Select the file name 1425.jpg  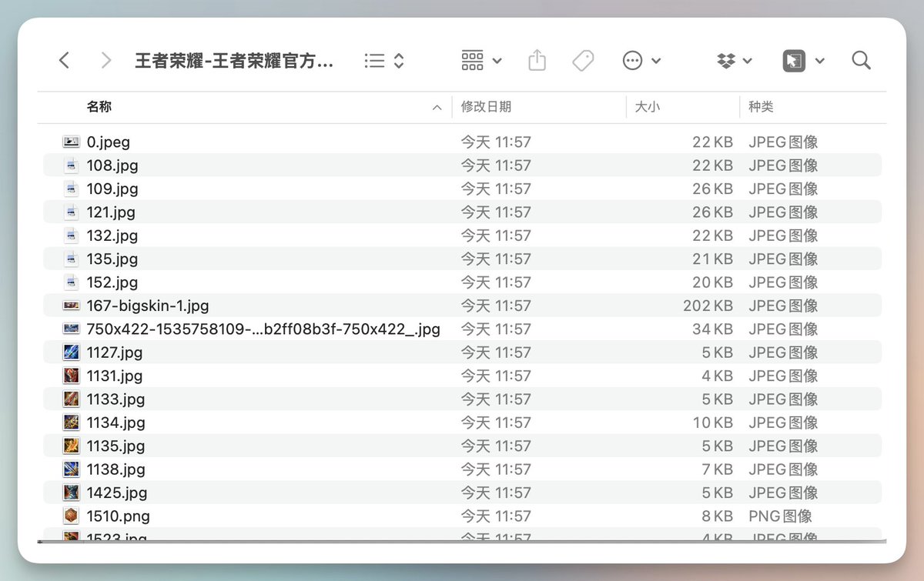coord(117,493)
